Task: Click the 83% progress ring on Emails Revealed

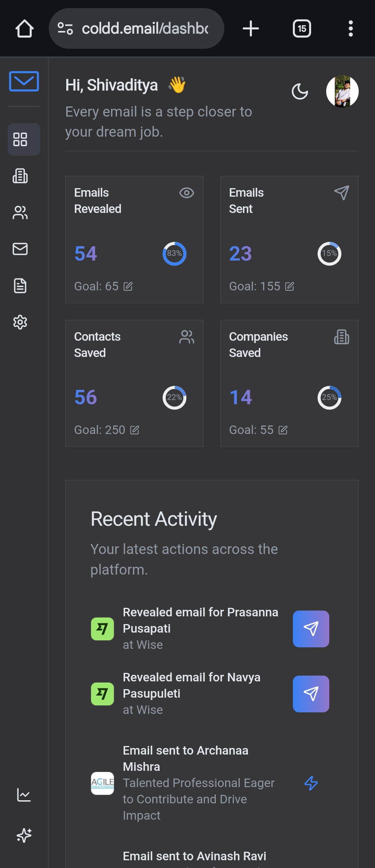Action: click(174, 254)
